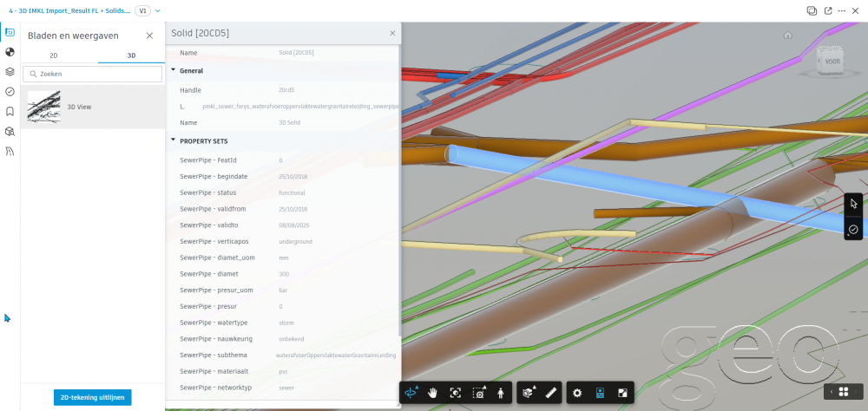Select the Measure ruler tool
The height and width of the screenshot is (411, 868).
pos(549,393)
